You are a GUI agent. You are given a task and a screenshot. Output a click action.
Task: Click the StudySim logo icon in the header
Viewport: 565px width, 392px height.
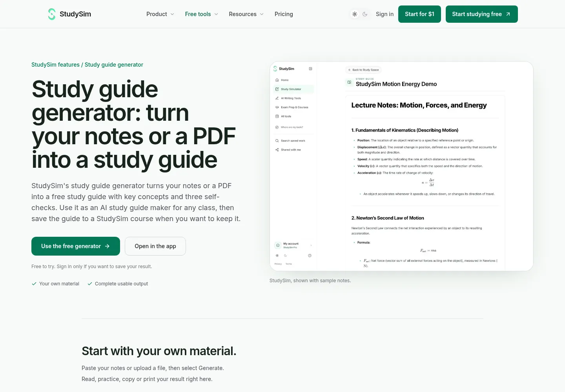(x=52, y=14)
